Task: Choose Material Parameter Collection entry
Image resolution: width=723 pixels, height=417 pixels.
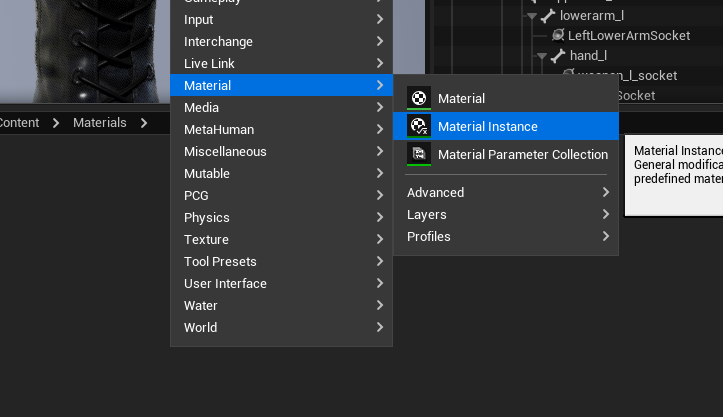Action: (x=506, y=154)
